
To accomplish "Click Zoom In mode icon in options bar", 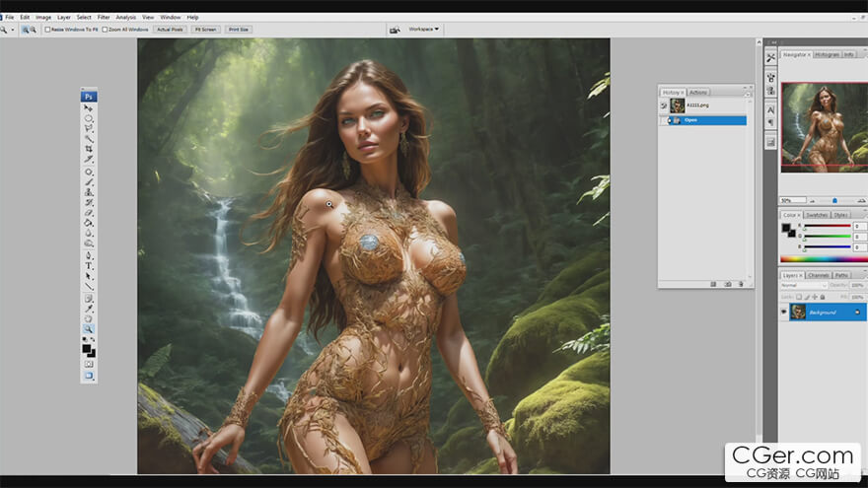I will coord(25,30).
